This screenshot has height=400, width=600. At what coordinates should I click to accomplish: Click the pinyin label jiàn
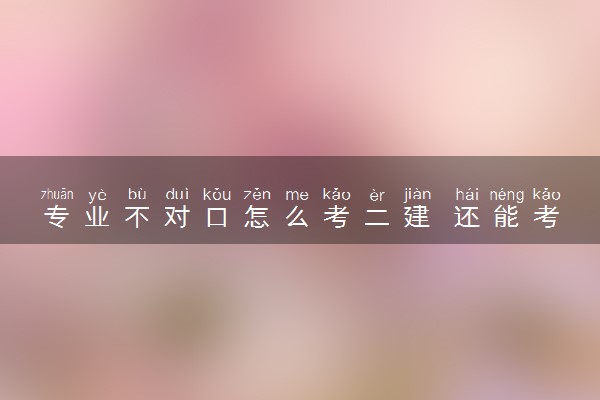point(417,195)
